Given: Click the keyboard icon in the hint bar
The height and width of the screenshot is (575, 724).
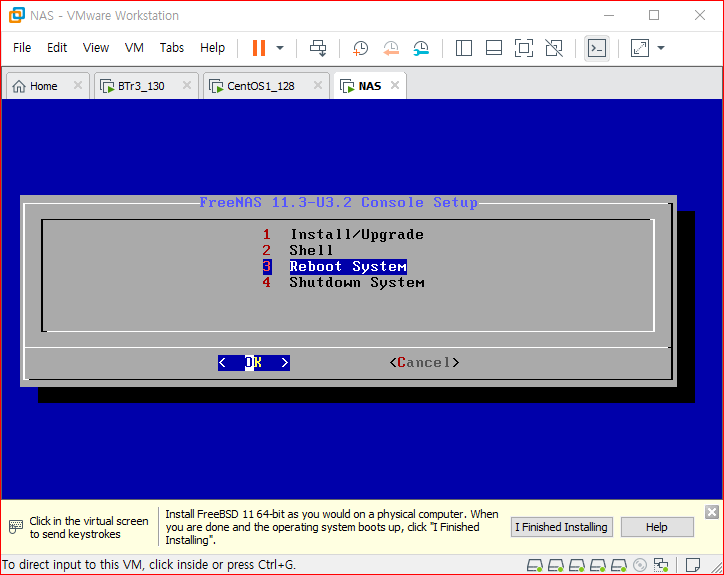Looking at the screenshot, I should [16, 527].
